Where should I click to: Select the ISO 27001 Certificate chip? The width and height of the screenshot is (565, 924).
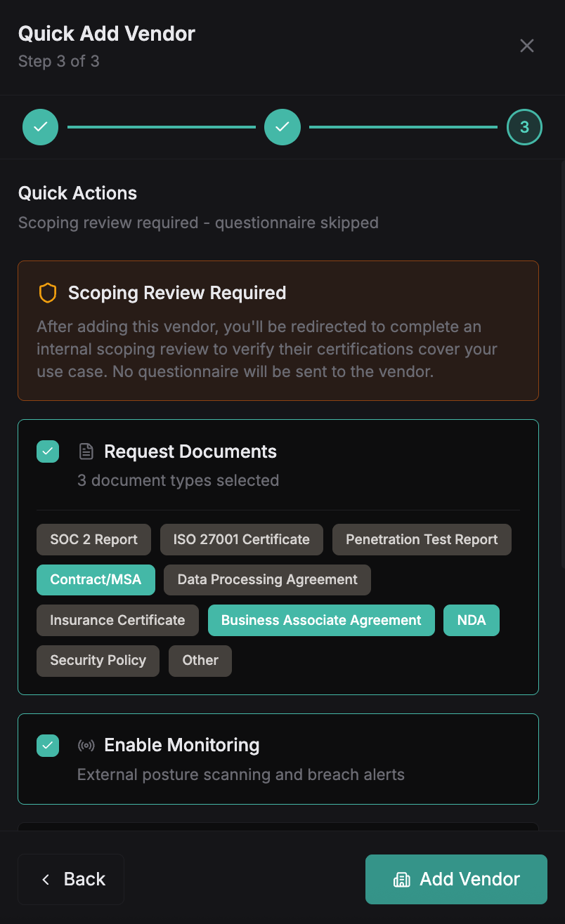[241, 539]
